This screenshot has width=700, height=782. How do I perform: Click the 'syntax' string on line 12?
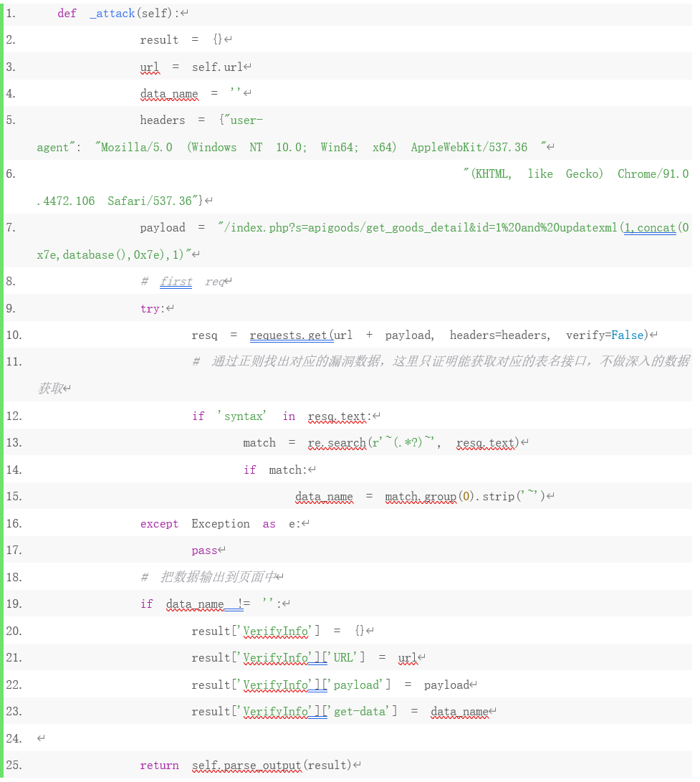click(241, 416)
